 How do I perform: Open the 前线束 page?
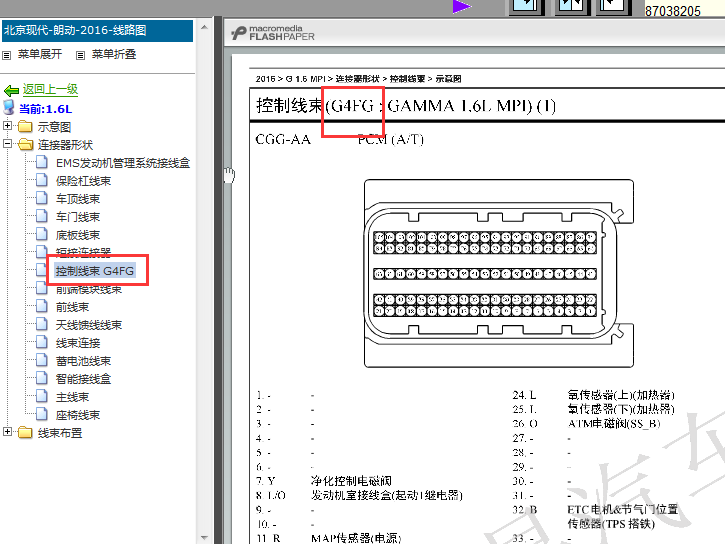point(72,307)
